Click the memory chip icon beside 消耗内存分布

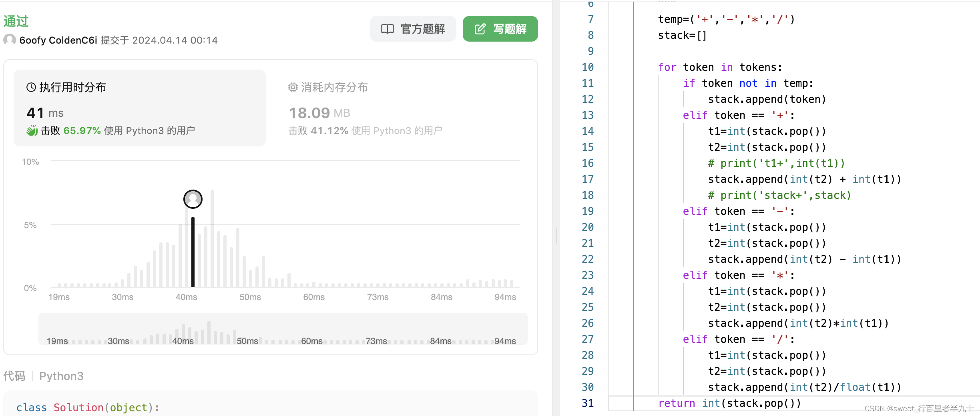coord(293,87)
